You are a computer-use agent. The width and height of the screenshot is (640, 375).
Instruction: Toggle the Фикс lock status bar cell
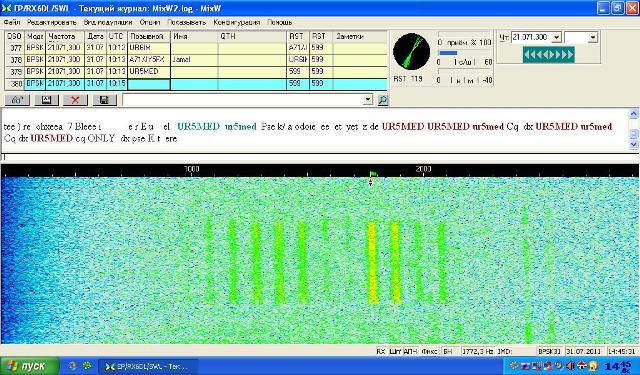pyautogui.click(x=429, y=351)
